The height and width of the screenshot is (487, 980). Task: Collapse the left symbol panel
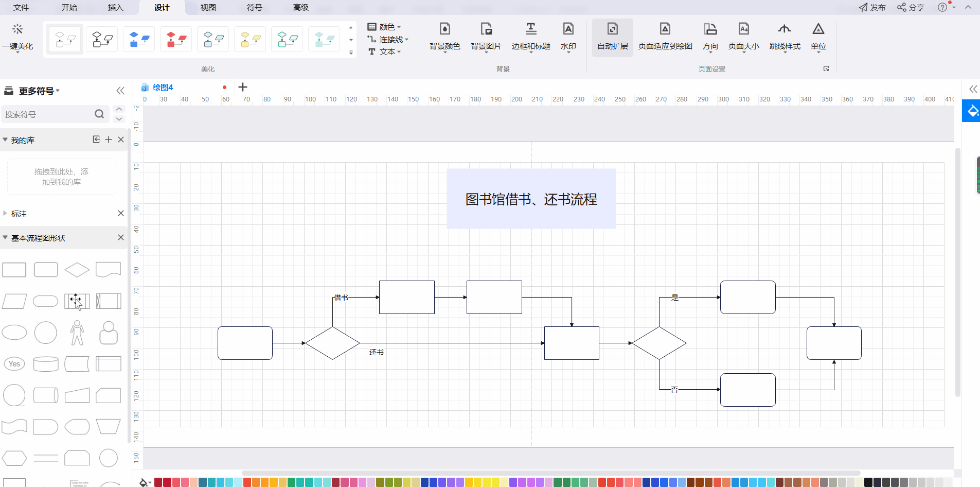(x=120, y=91)
